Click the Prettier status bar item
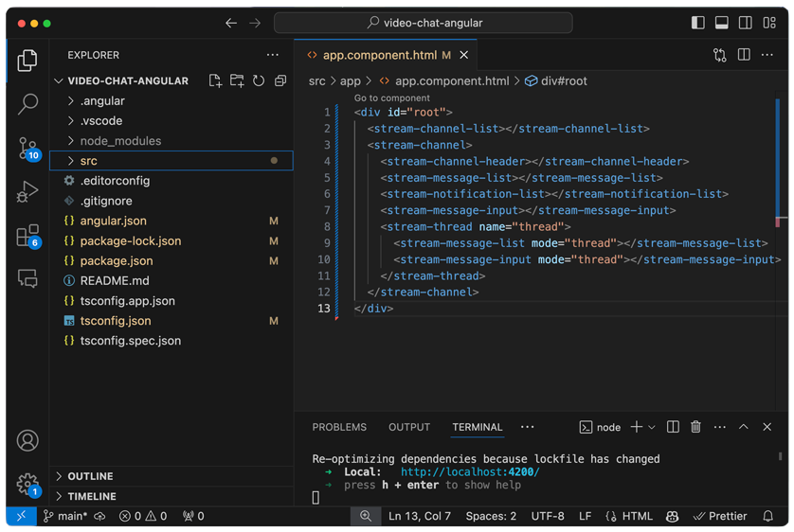This screenshot has width=794, height=532. 719,516
